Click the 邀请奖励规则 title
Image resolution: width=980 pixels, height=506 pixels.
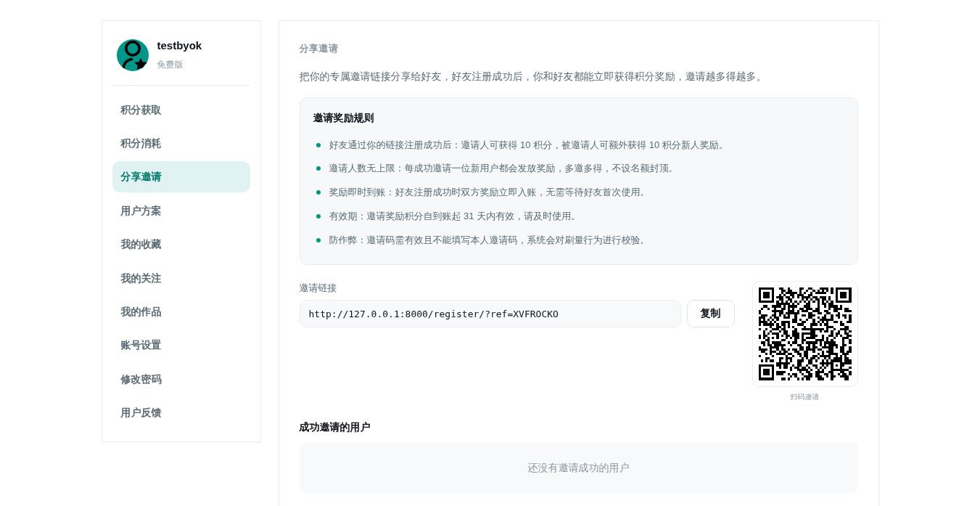pos(344,118)
